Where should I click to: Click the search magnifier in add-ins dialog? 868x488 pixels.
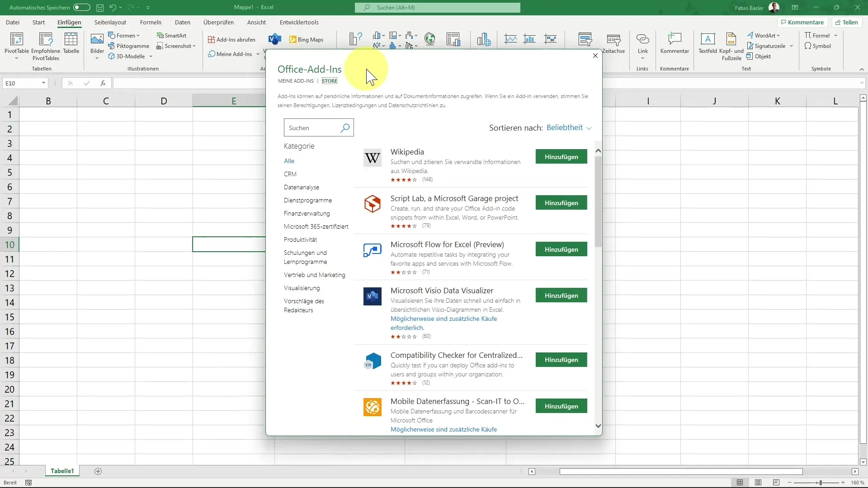(x=345, y=128)
